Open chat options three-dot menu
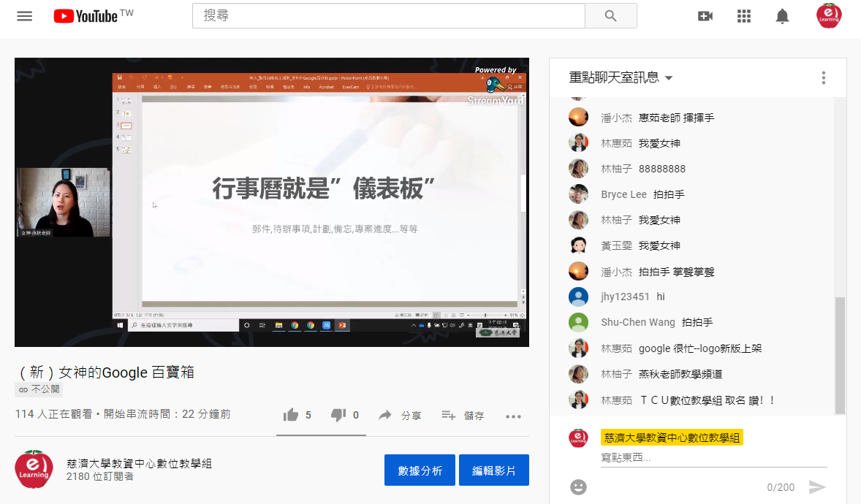The height and width of the screenshot is (504, 861). [824, 77]
